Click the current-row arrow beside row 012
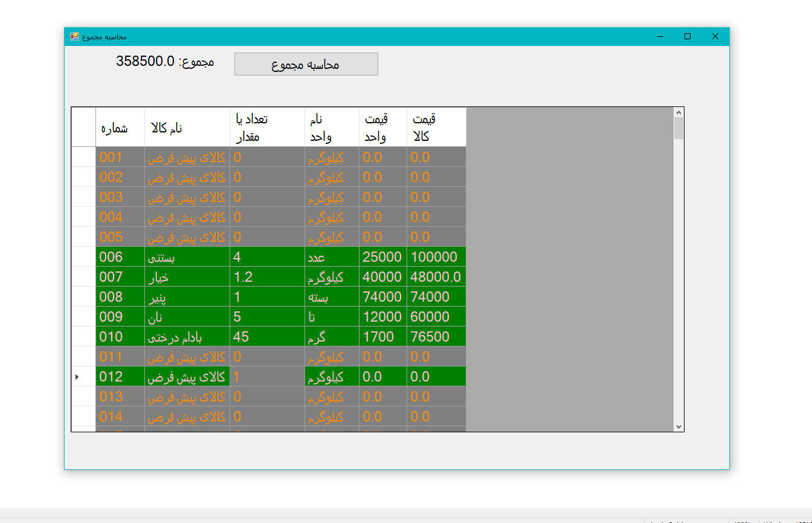 [x=77, y=377]
